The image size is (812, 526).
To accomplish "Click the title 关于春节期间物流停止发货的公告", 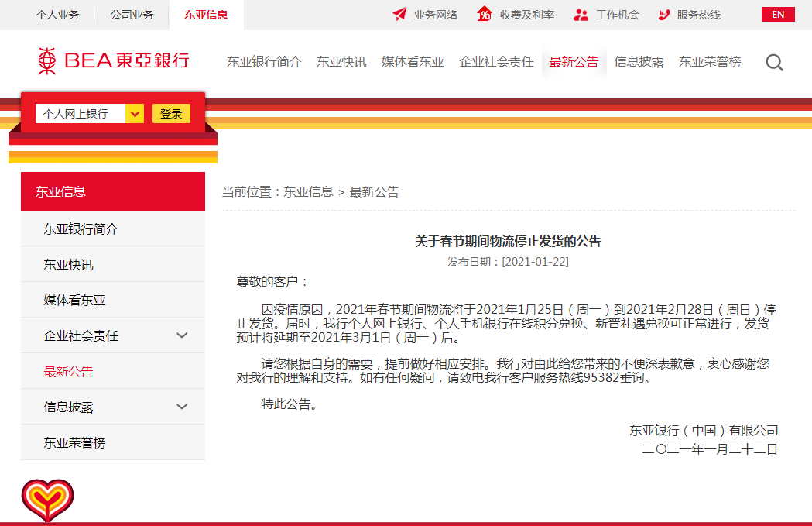I will click(508, 242).
